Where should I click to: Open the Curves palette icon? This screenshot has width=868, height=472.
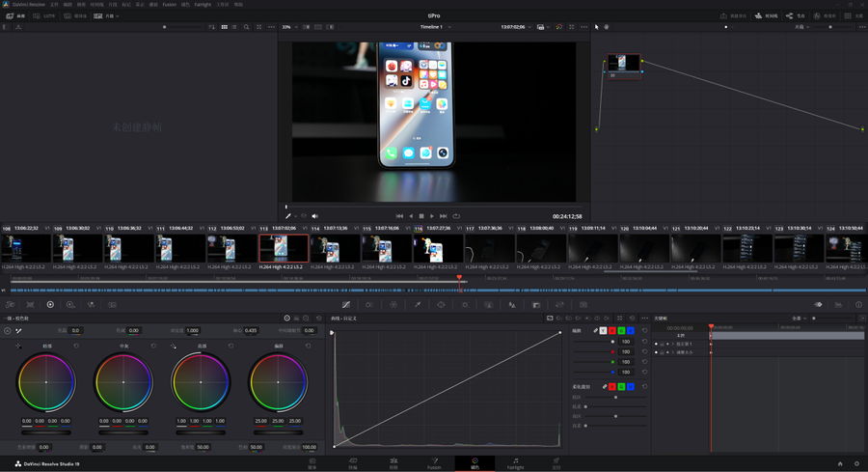coord(346,305)
